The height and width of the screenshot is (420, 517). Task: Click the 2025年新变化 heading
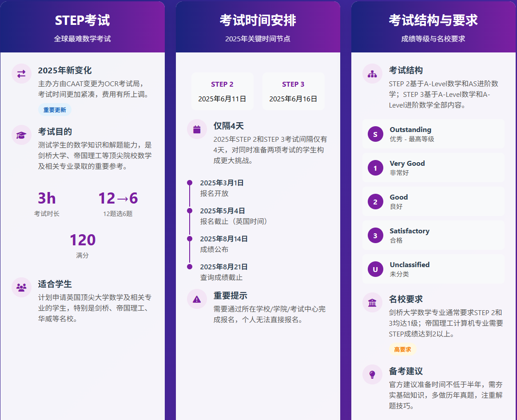pyautogui.click(x=65, y=70)
